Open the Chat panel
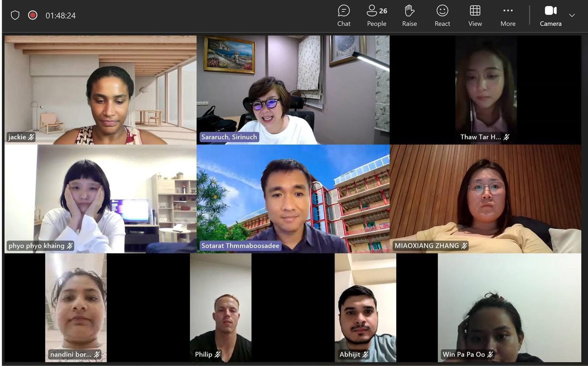The height and width of the screenshot is (366, 588). tap(344, 16)
